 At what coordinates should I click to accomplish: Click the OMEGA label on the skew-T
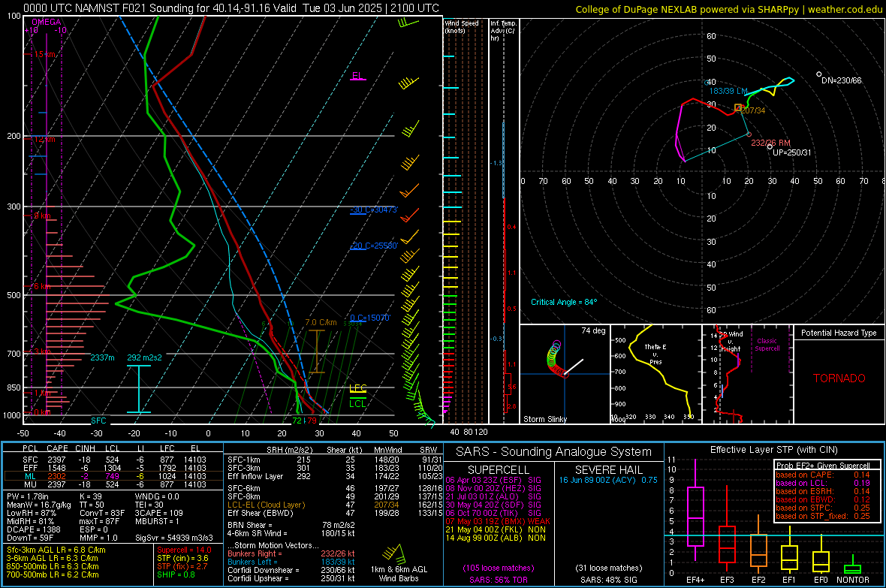(47, 22)
